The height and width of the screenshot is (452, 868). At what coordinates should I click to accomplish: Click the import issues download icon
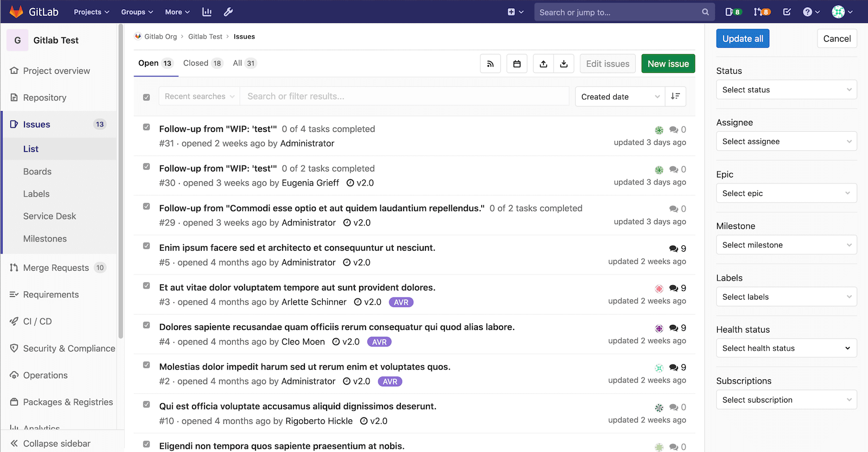click(x=564, y=64)
